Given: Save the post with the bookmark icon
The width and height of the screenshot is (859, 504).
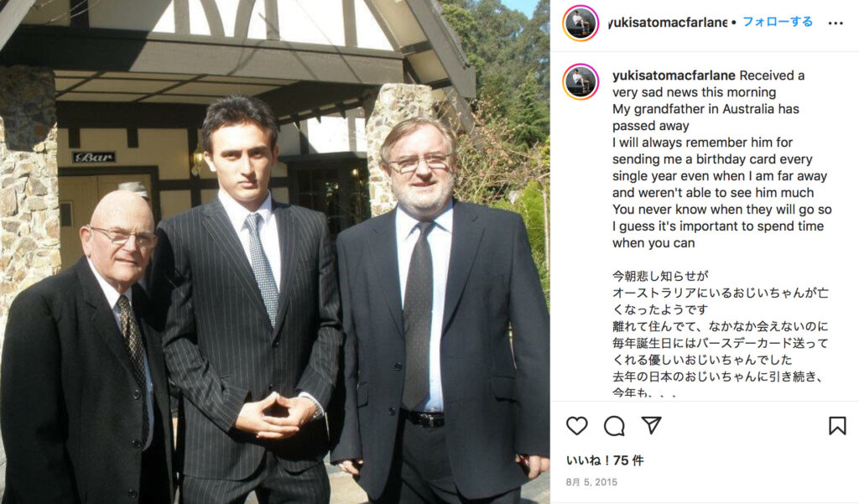Looking at the screenshot, I should pyautogui.click(x=837, y=426).
